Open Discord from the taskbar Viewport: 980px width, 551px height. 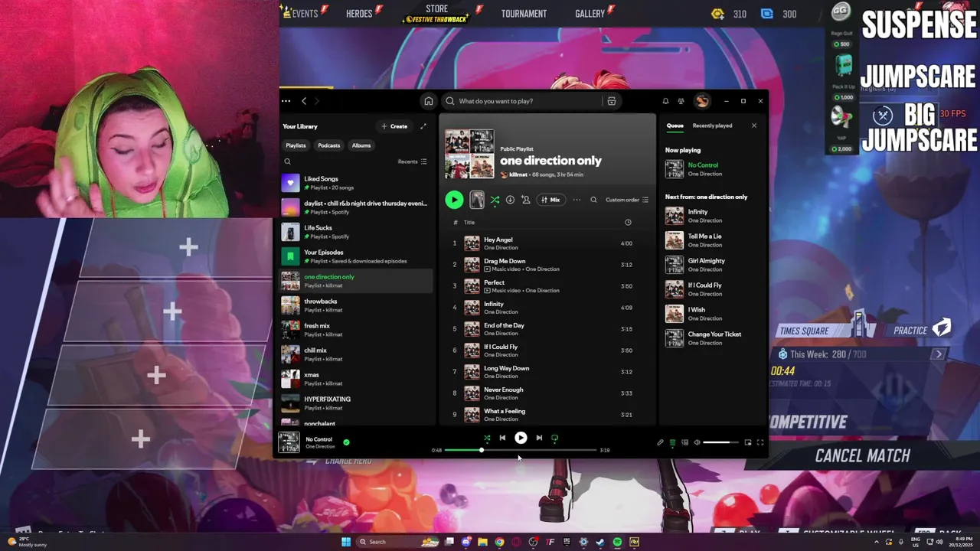[x=465, y=542]
